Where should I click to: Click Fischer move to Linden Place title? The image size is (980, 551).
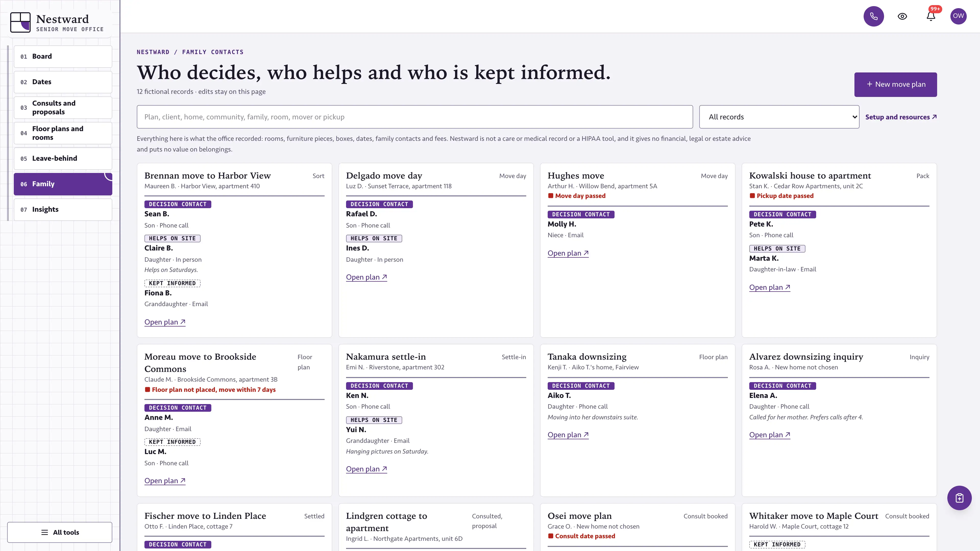pyautogui.click(x=205, y=516)
